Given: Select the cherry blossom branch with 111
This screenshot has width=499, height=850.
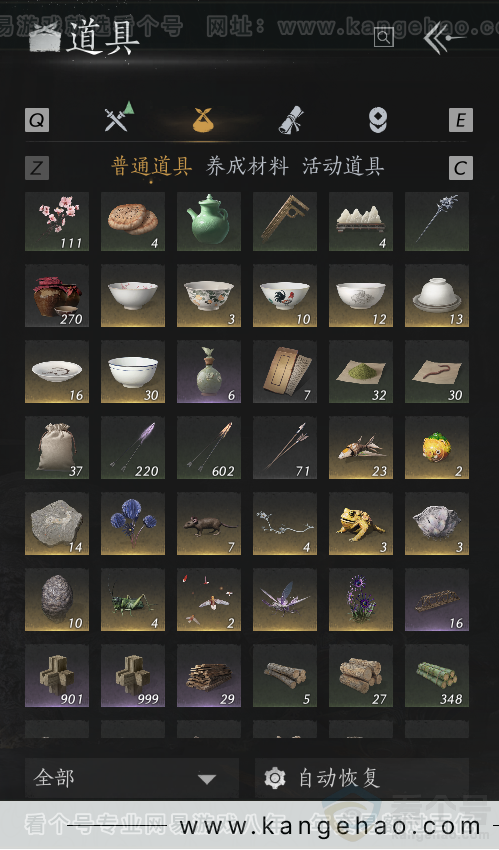Looking at the screenshot, I should click(x=57, y=221).
